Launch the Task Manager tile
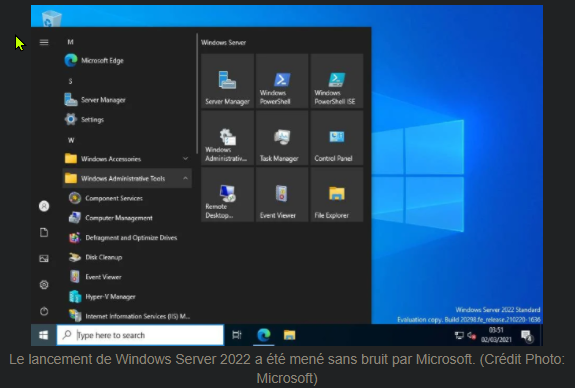Image resolution: width=575 pixels, height=388 pixels. click(282, 138)
